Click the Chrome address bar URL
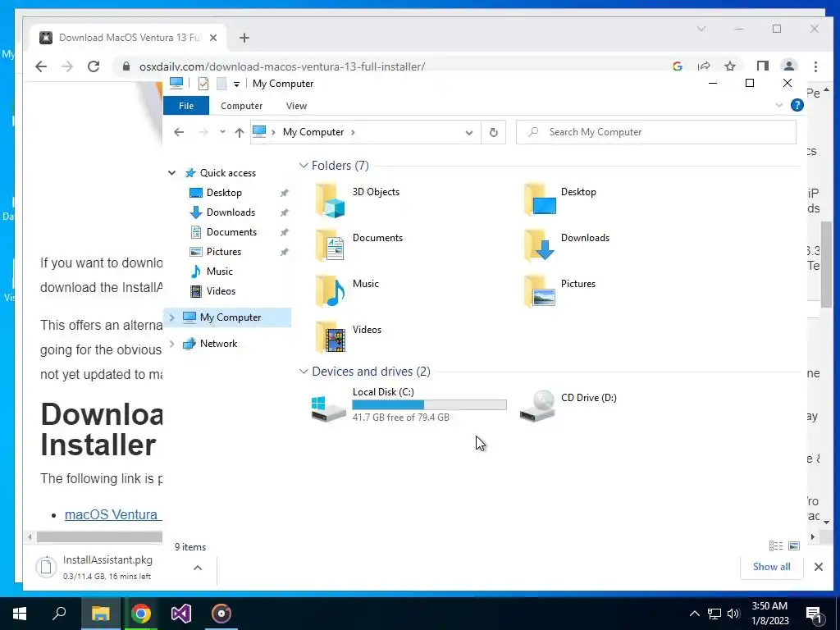840x630 pixels. tap(282, 67)
